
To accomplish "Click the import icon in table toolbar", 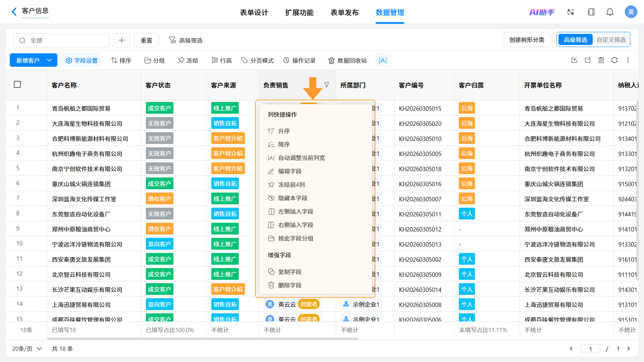I will (574, 60).
